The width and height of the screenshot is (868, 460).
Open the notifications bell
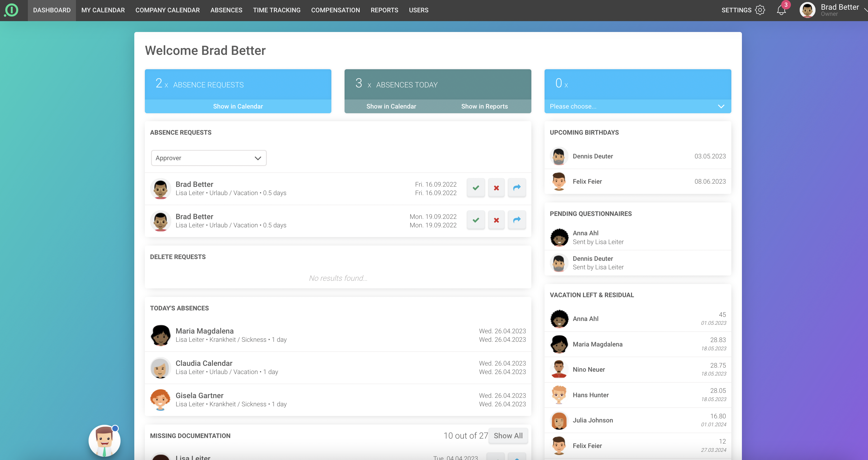[x=781, y=10]
